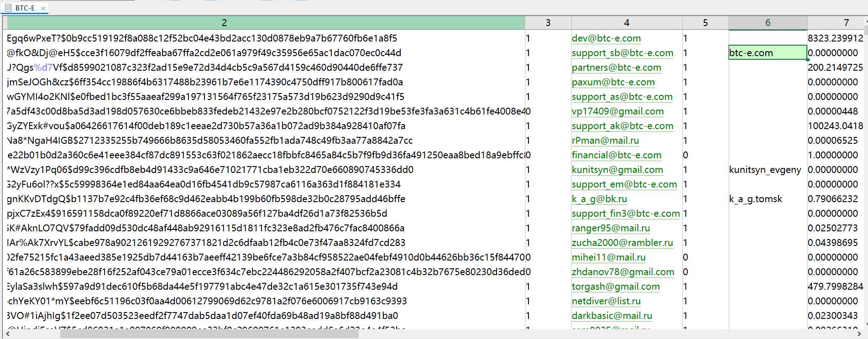Select the value 0.00000448

click(833, 111)
